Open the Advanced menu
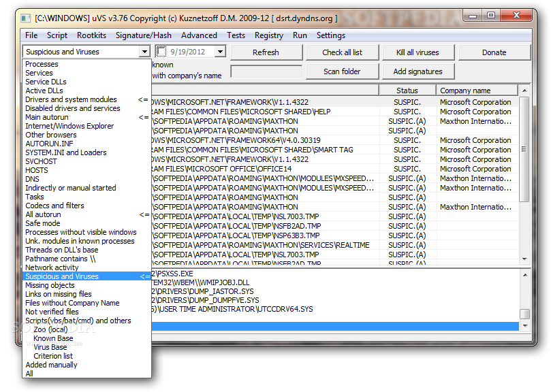 (199, 35)
